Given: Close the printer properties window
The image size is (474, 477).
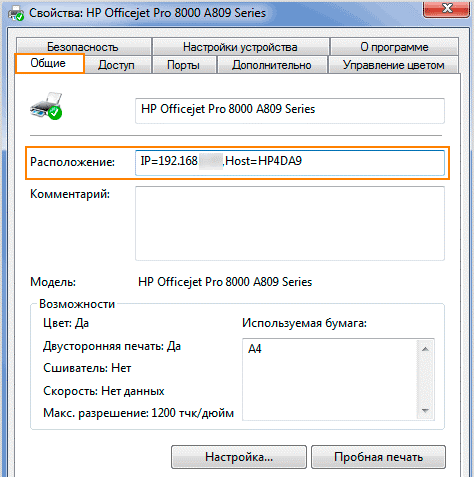Looking at the screenshot, I should [446, 9].
